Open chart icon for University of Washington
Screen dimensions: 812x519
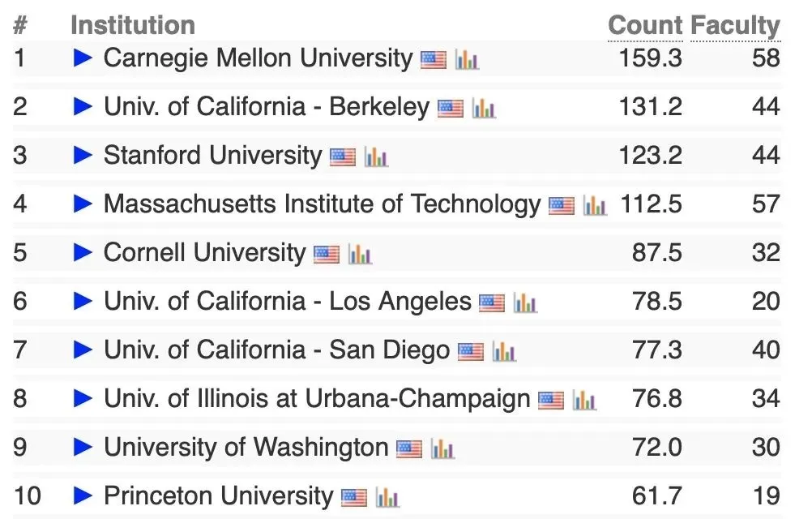click(442, 448)
